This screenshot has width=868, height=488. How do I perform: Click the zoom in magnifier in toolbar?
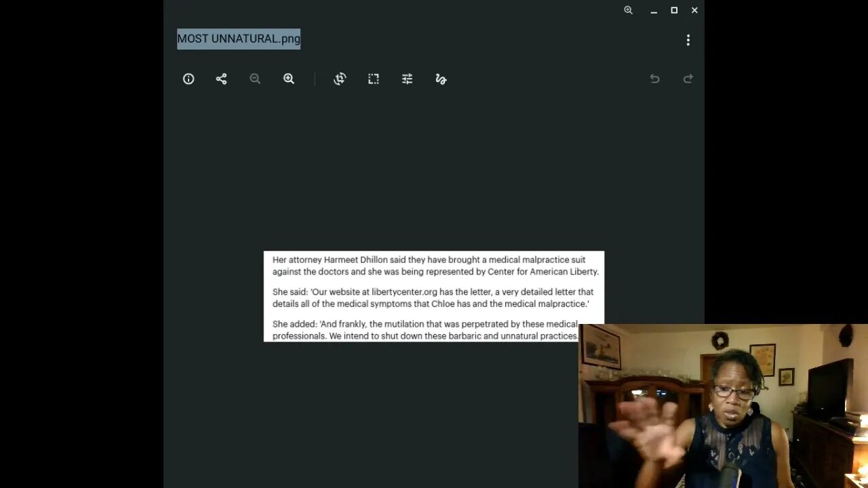coord(289,79)
